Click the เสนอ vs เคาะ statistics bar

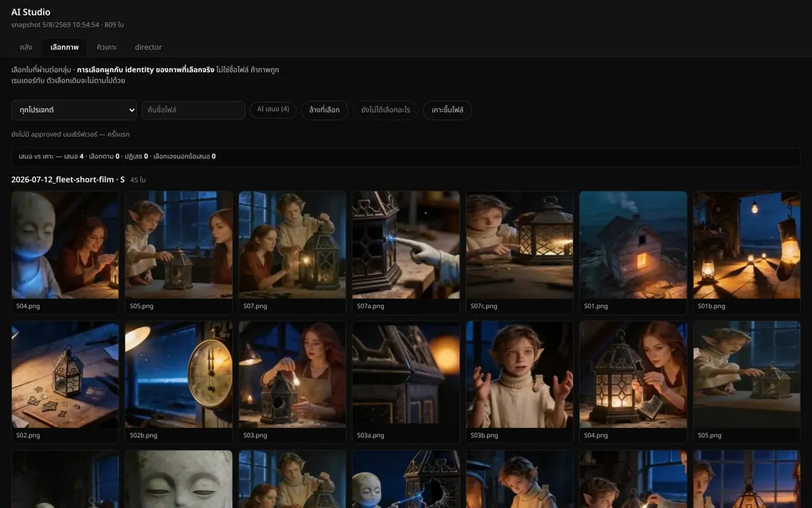click(406, 156)
